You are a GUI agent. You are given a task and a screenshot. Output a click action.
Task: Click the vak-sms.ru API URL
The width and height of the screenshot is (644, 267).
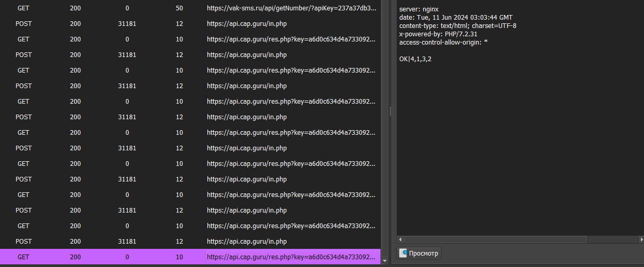click(291, 8)
